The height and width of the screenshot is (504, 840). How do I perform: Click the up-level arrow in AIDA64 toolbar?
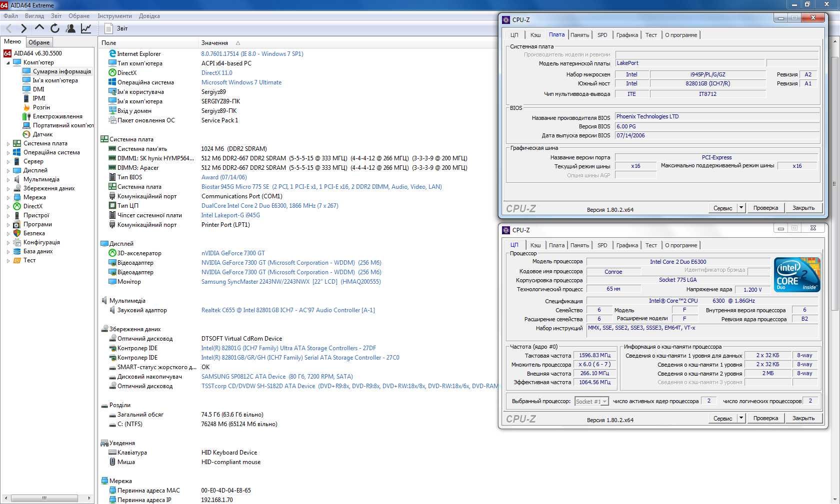coord(39,28)
